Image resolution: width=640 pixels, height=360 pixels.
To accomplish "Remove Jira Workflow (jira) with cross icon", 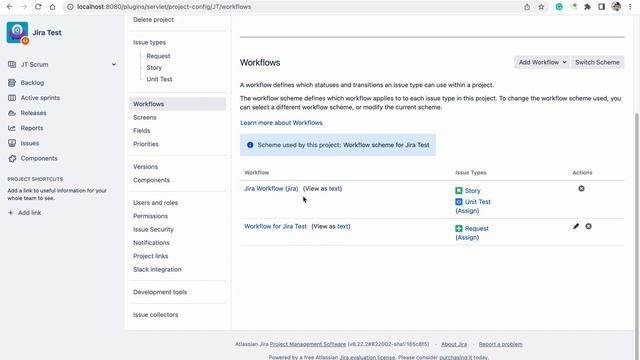I will pyautogui.click(x=581, y=189).
